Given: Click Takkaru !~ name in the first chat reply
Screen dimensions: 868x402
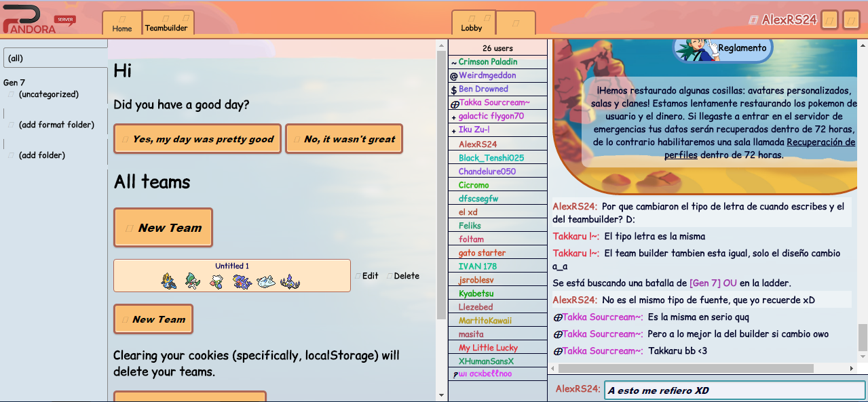Looking at the screenshot, I should pos(575,237).
